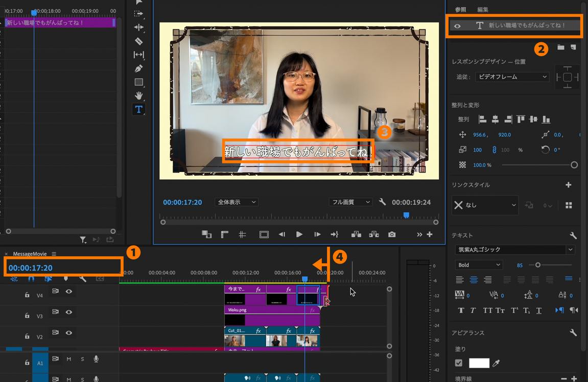Viewport: 588px width, 382px height.
Task: Select the MessageMovie sequence tab
Action: [30, 254]
